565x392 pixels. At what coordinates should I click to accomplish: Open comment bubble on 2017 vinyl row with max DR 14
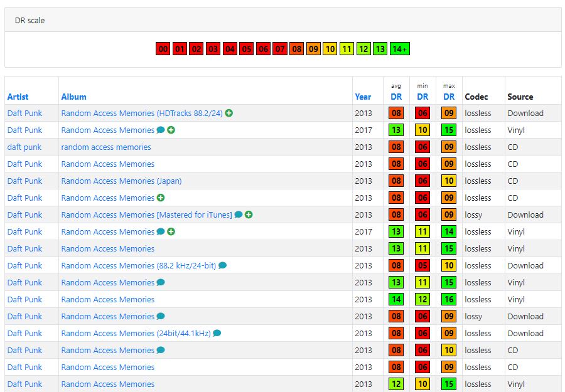tap(161, 231)
